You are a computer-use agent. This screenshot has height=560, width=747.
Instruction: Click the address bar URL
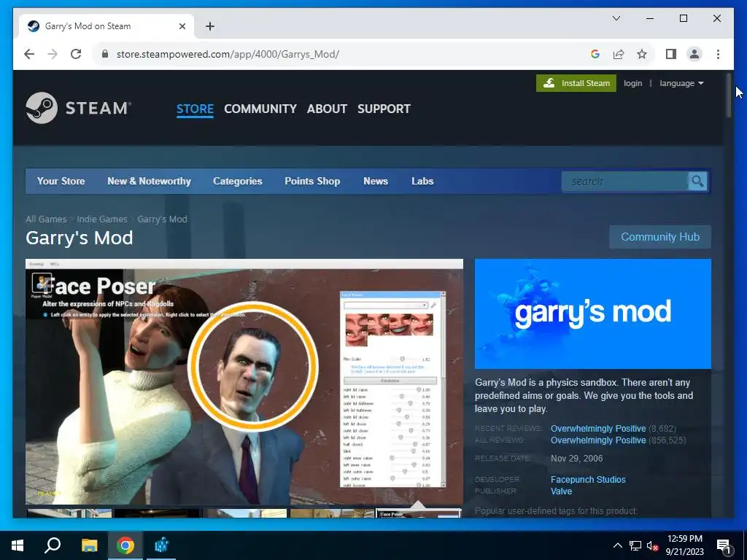[228, 54]
